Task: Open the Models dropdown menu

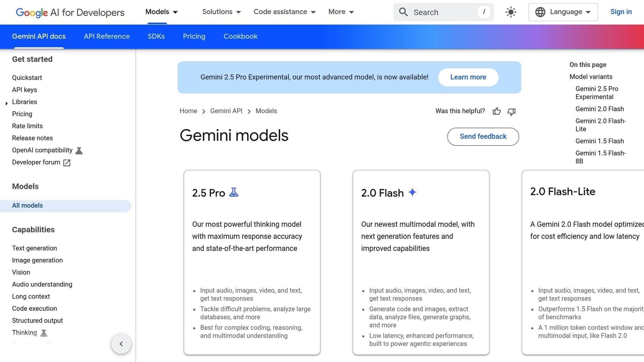Action: pyautogui.click(x=161, y=12)
